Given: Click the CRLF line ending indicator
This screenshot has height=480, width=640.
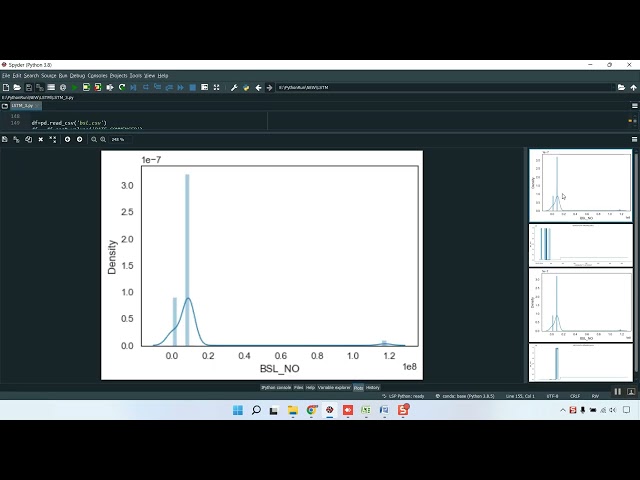Looking at the screenshot, I should pyautogui.click(x=575, y=396).
